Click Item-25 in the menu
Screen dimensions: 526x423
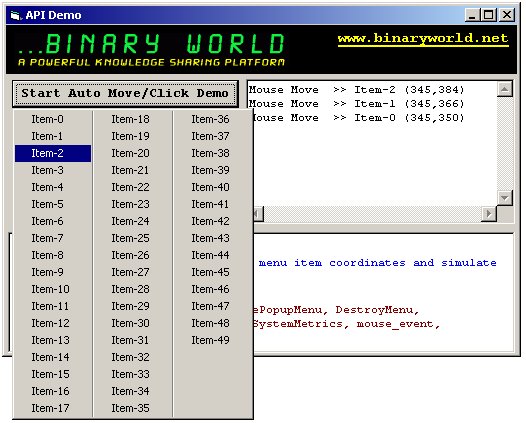(133, 238)
